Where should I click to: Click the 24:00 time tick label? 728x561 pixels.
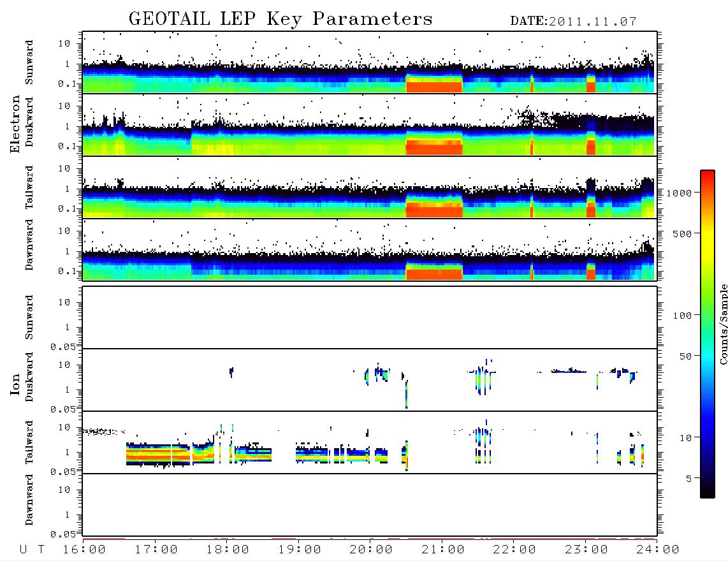(x=659, y=550)
